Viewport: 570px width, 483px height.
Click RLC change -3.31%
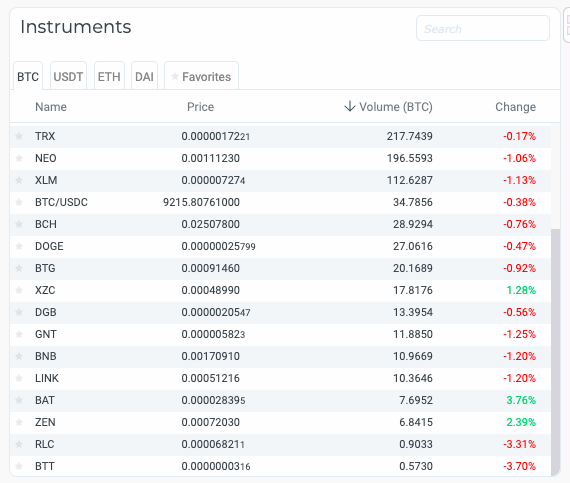click(x=519, y=444)
